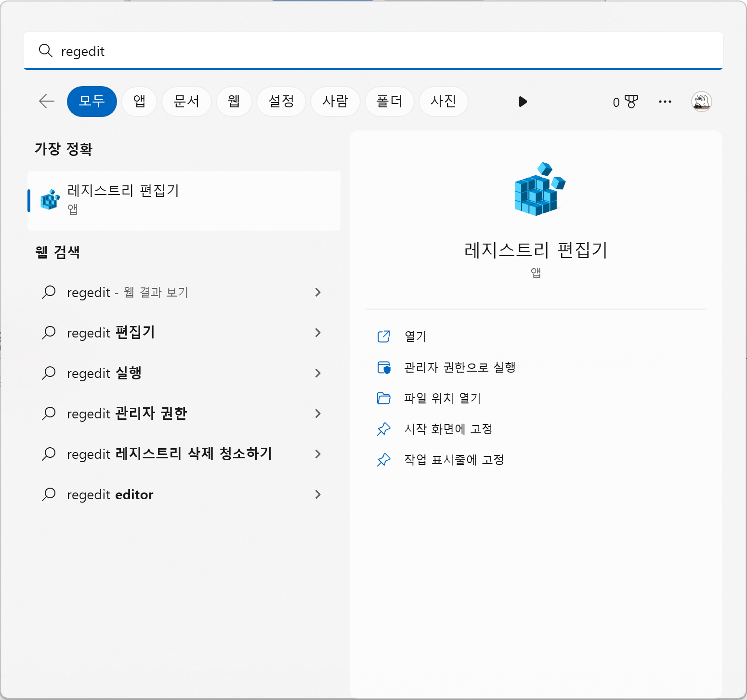Expand chevron for 'regedit 관리자 권한'
747x700 pixels.
[x=318, y=414]
